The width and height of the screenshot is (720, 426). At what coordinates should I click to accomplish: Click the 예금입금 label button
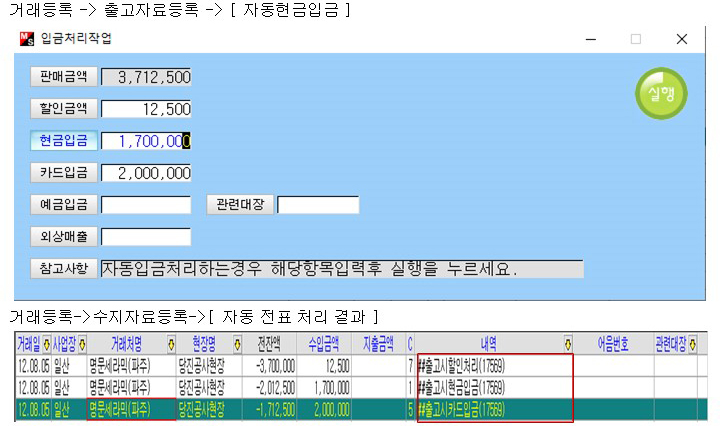[64, 204]
